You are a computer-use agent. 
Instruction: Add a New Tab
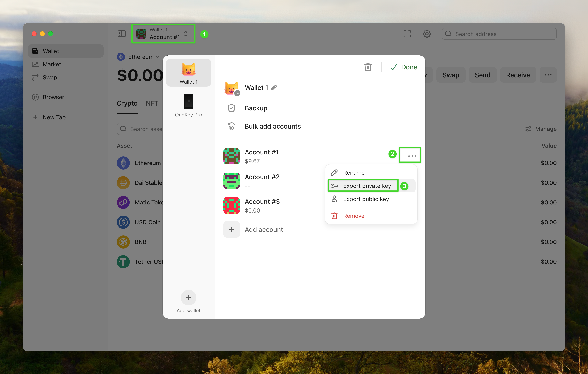pos(66,117)
